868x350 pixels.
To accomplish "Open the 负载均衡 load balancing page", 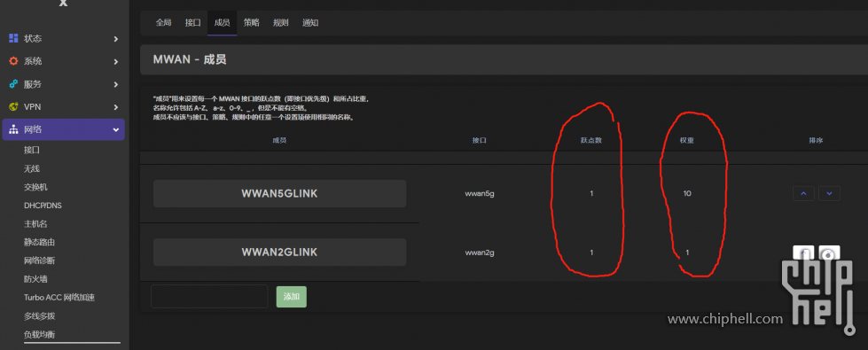I will coord(39,335).
